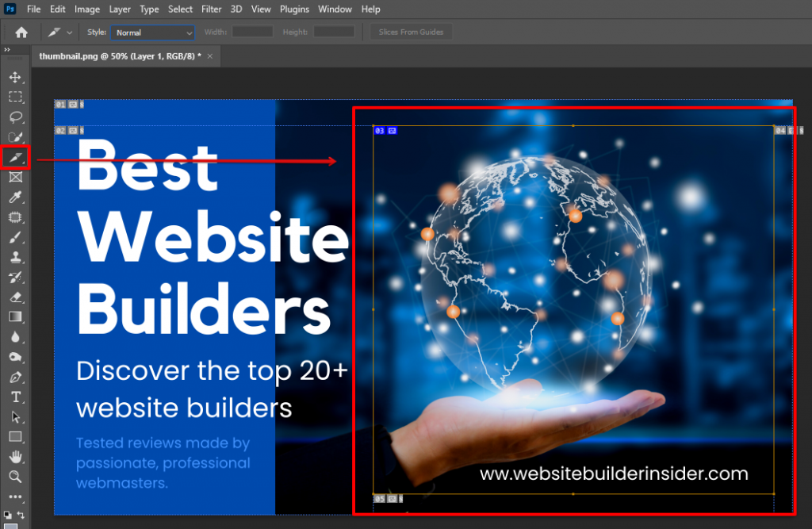Click inside the Width input field
Screen dimensions: 812x529
click(x=252, y=32)
